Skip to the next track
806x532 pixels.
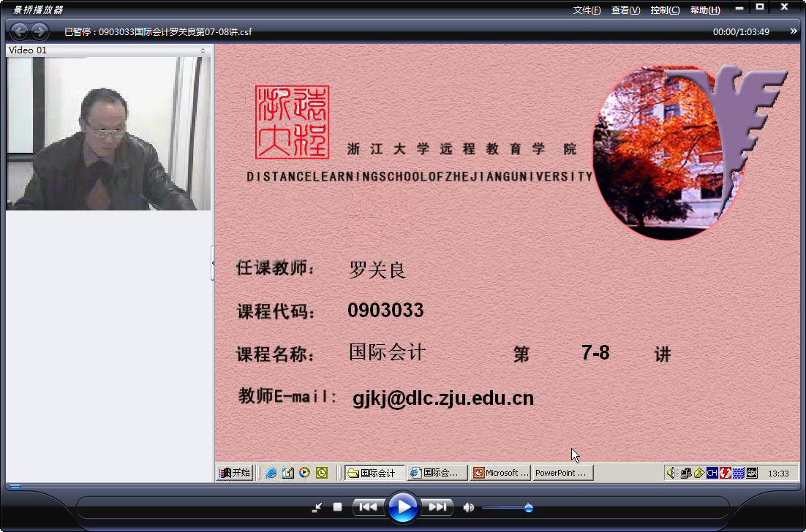tap(437, 507)
